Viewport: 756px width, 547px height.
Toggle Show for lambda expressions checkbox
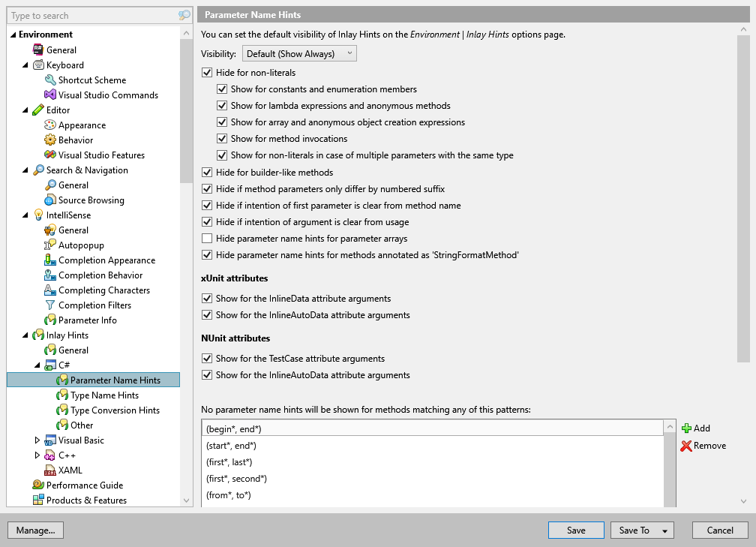[x=222, y=105]
